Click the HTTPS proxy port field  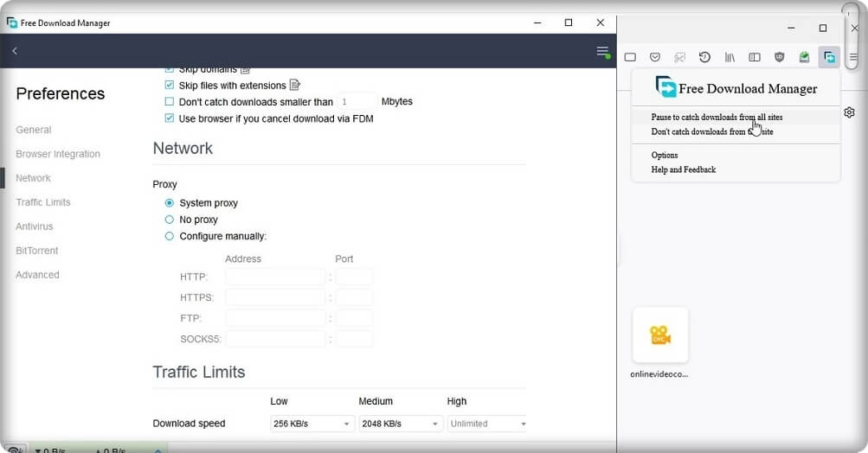pos(354,297)
